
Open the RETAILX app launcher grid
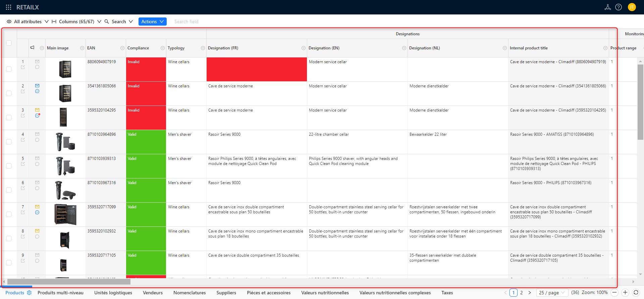9,7
